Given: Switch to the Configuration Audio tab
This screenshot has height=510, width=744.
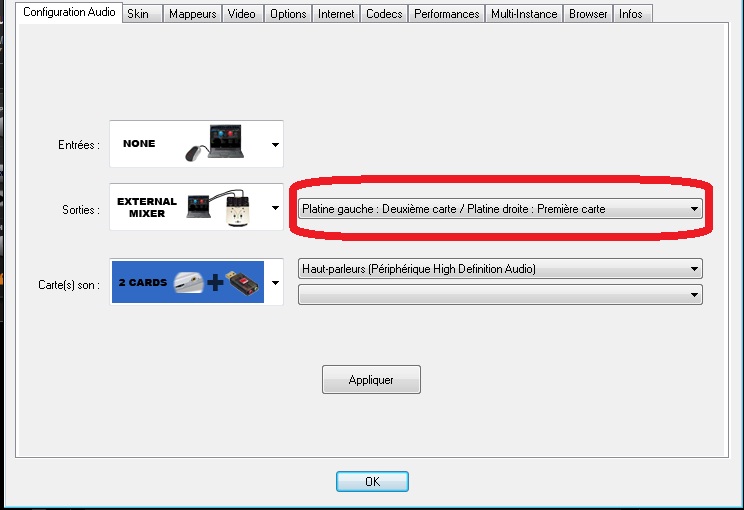Looking at the screenshot, I should [69, 12].
